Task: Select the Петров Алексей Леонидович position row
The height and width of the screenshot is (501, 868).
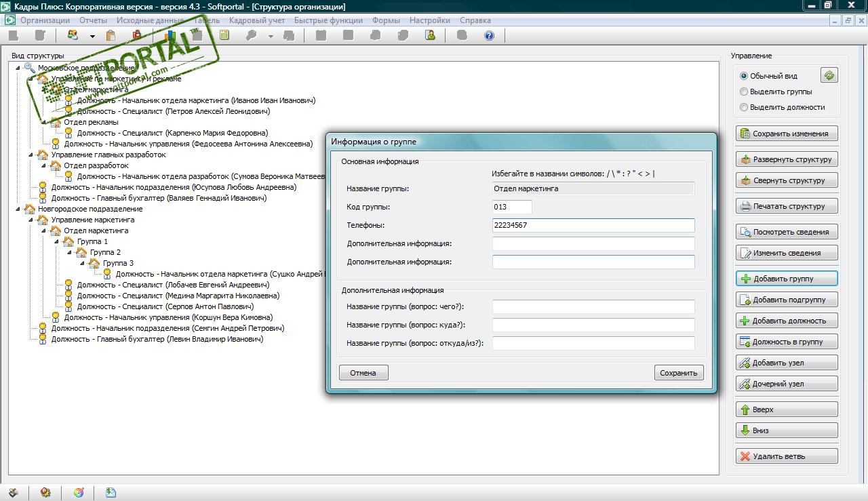Action: [174, 111]
